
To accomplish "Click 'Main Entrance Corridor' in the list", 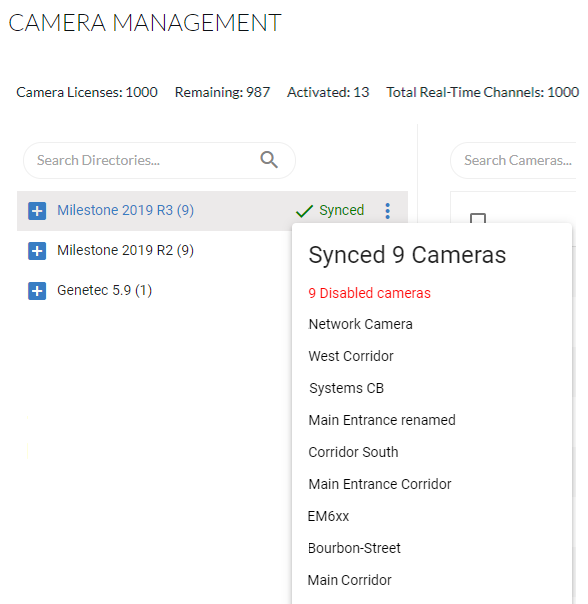I will point(380,484).
